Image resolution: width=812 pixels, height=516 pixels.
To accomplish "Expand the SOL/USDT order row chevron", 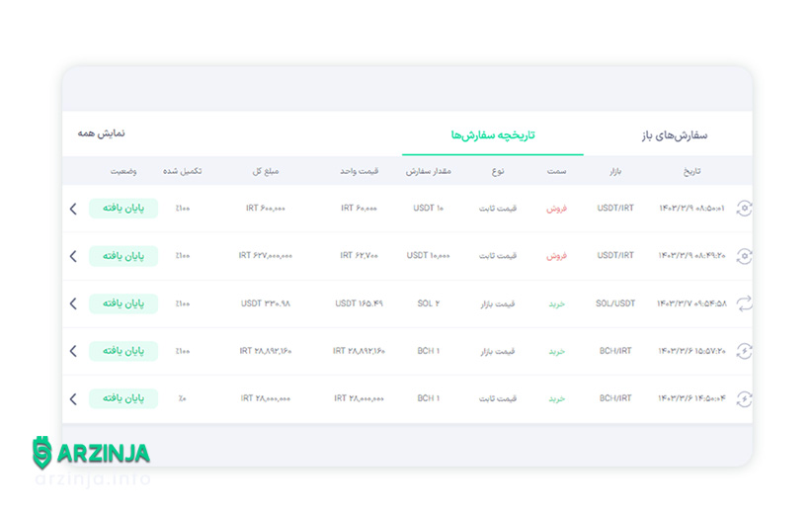I will 73,303.
